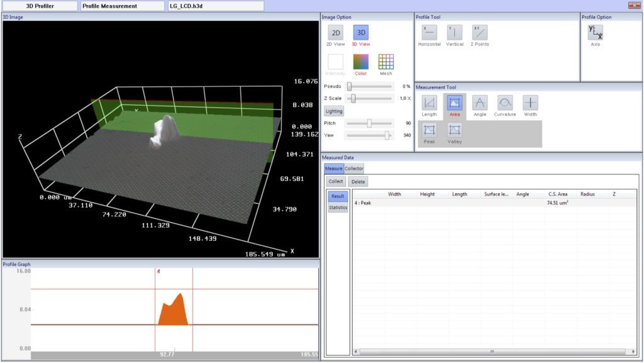Switch to 2D View
644x363 pixels.
point(336,33)
